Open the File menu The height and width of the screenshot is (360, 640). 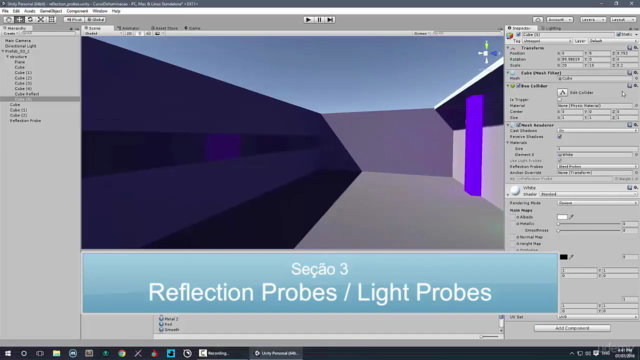[x=5, y=11]
